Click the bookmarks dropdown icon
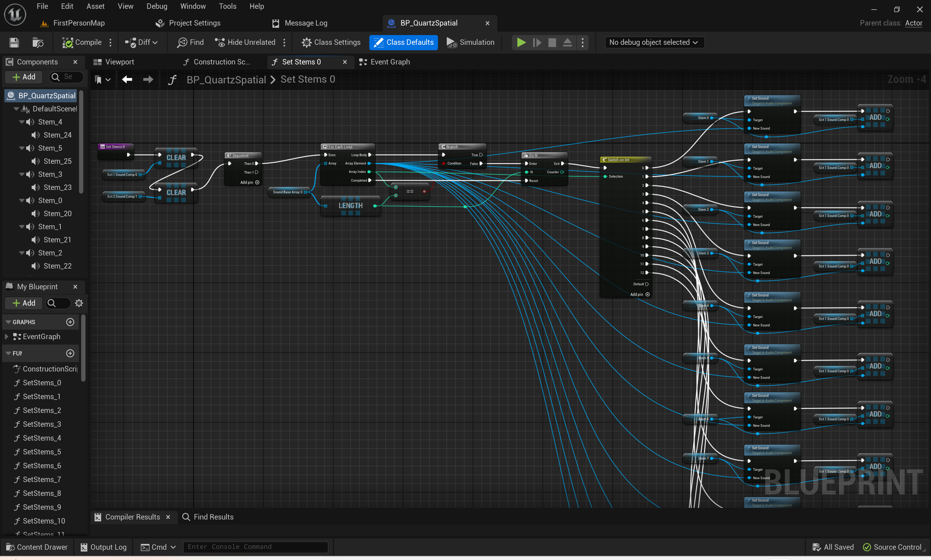This screenshot has height=560, width=931. pos(102,79)
